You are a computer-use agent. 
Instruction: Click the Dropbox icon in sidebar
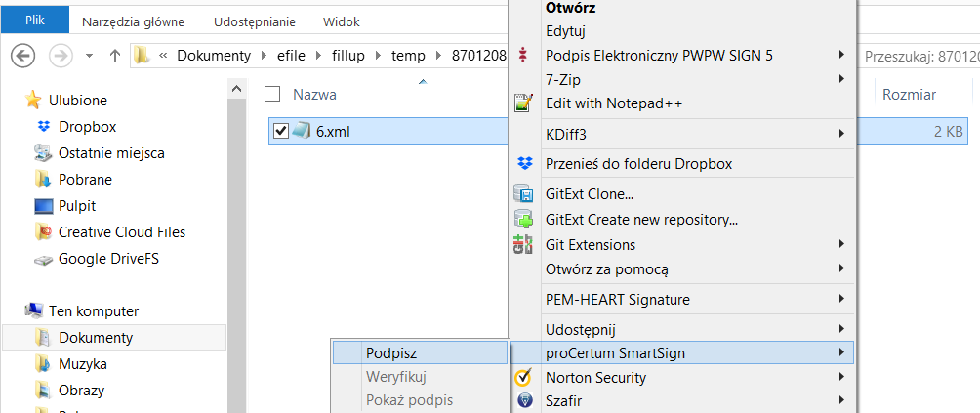click(x=43, y=127)
